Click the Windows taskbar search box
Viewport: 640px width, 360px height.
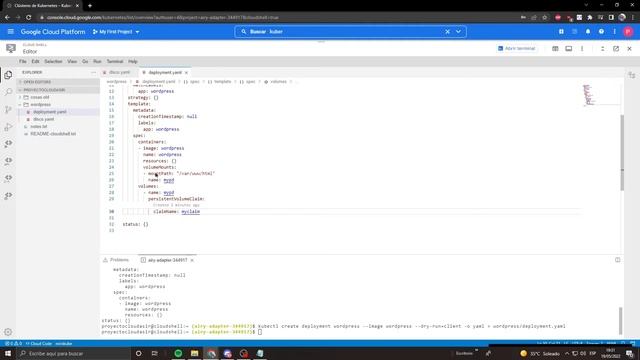coord(73,353)
